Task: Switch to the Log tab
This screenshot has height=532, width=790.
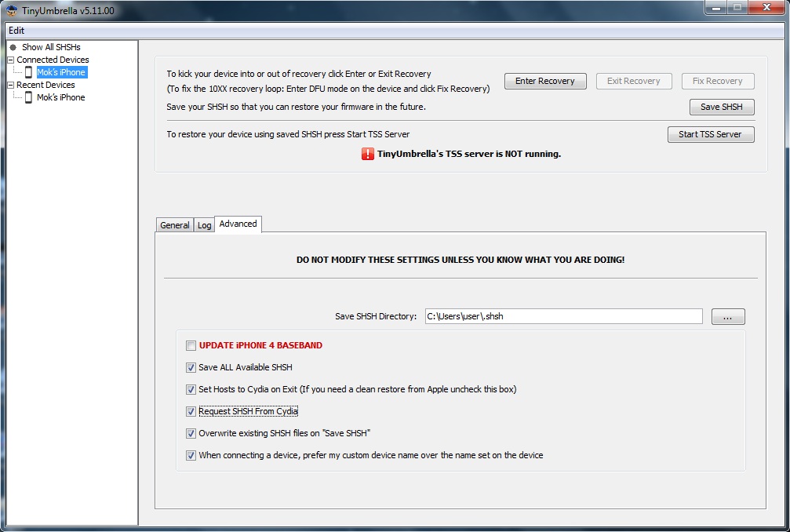Action: 204,225
